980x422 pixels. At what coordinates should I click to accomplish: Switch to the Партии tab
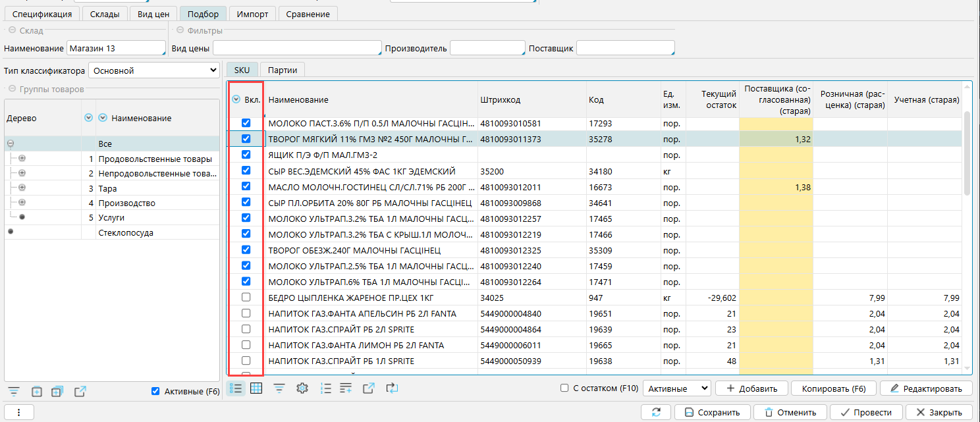pos(283,70)
